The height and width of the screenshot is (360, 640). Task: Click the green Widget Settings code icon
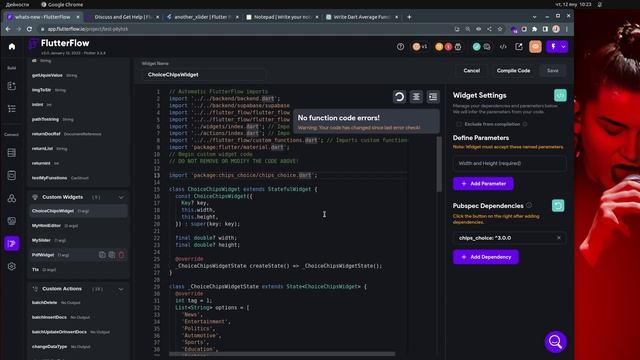click(560, 96)
